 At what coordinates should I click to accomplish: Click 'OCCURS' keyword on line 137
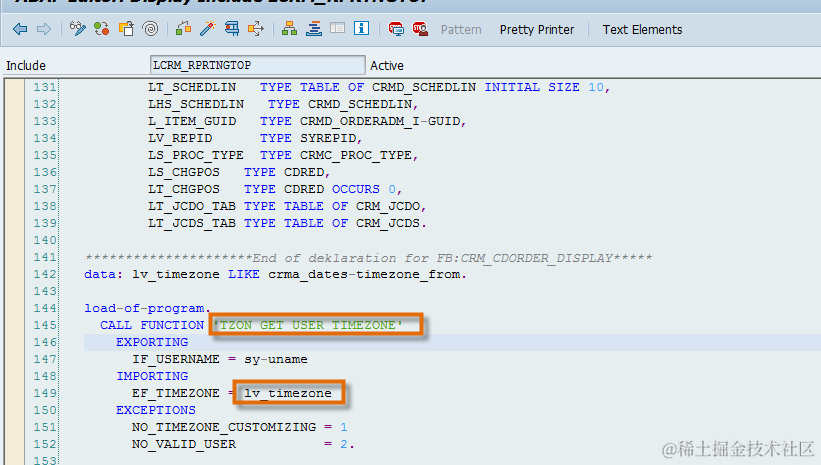coord(356,189)
